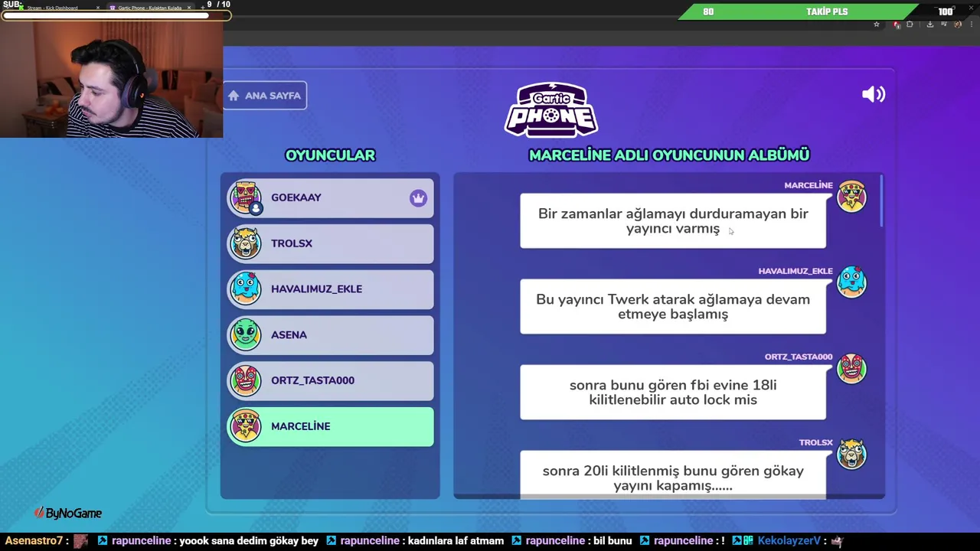Select player HAVALIMUZ_EKLE in the players list
The height and width of the screenshot is (551, 980).
pyautogui.click(x=330, y=289)
